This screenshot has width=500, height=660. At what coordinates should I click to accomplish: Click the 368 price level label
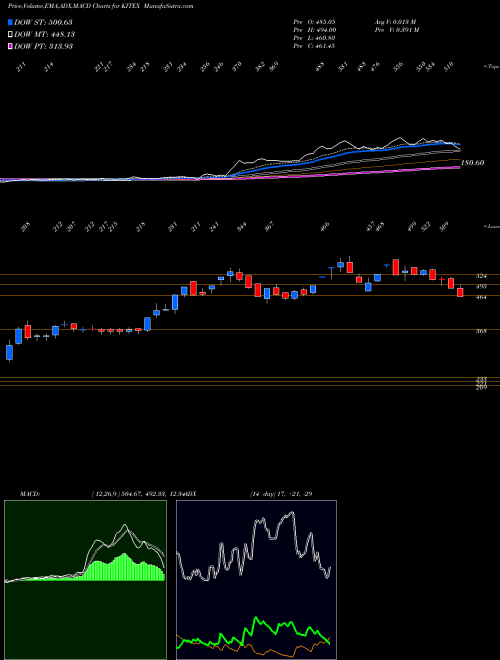[481, 331]
